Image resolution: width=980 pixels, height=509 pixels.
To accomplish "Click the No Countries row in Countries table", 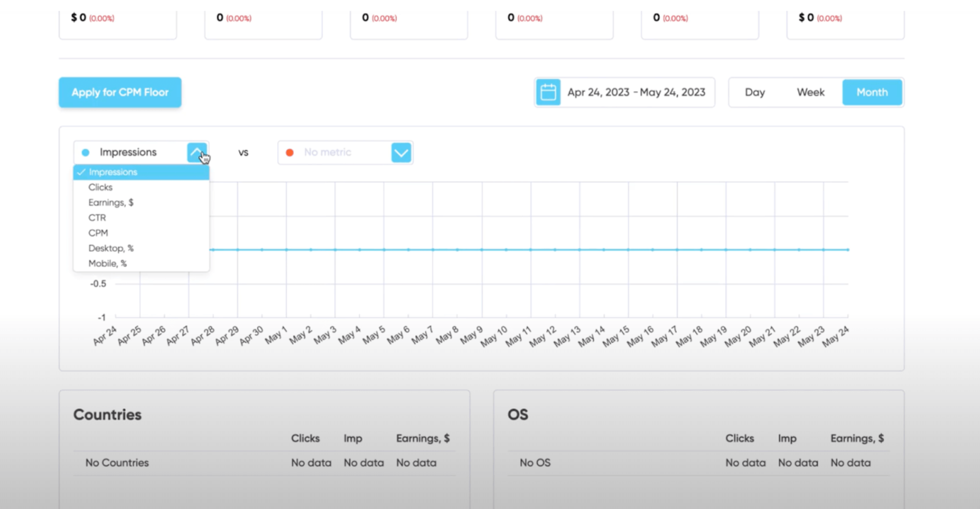I will point(116,462).
